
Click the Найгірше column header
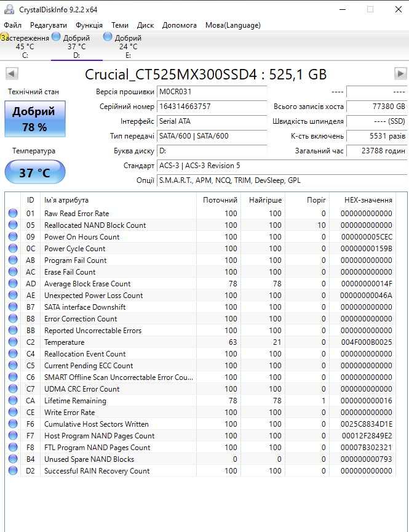click(263, 200)
